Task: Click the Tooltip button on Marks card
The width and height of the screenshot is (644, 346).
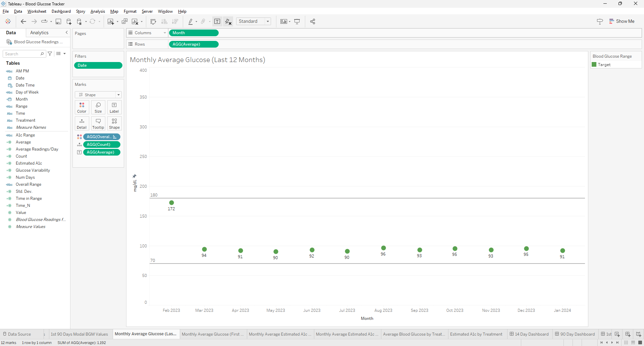Action: click(98, 123)
